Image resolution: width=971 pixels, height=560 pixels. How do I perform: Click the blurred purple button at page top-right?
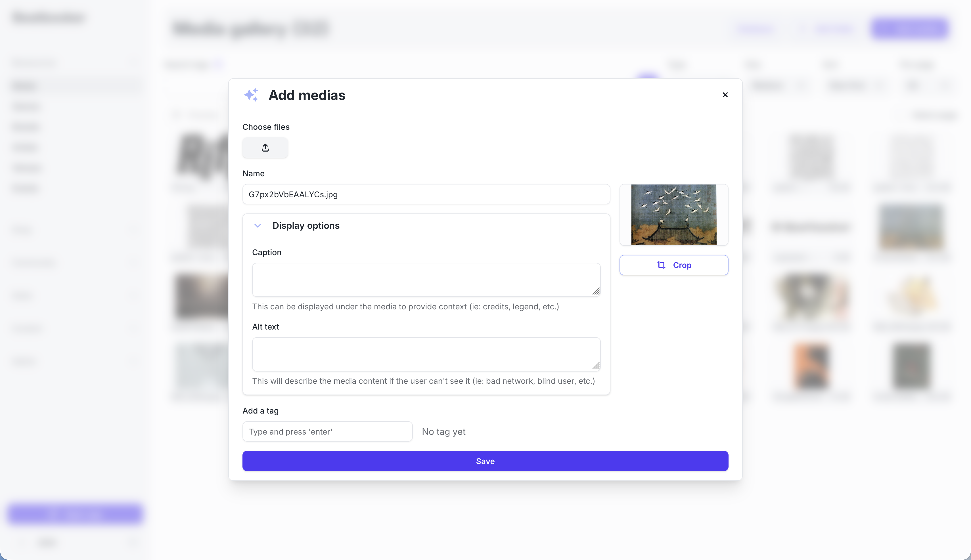coord(909,28)
